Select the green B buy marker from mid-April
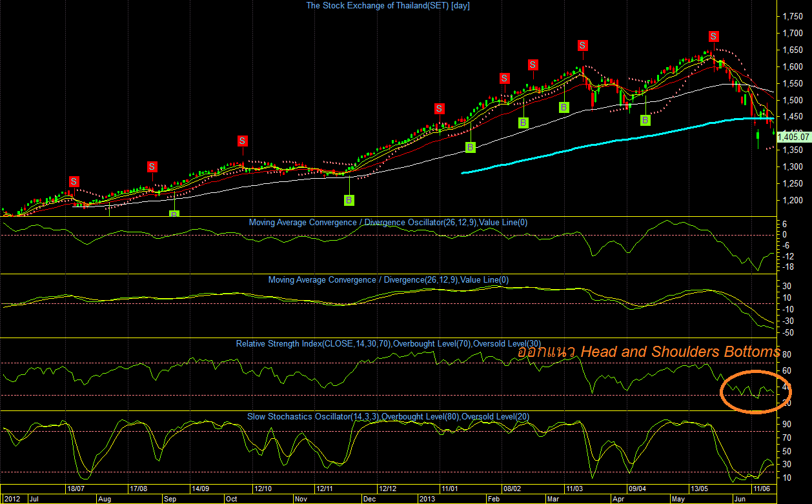Viewport: 812px width, 504px height. [x=645, y=120]
